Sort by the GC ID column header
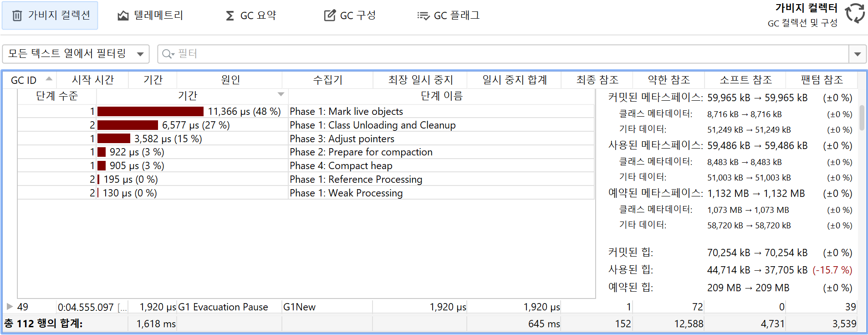This screenshot has width=868, height=335. click(24, 80)
